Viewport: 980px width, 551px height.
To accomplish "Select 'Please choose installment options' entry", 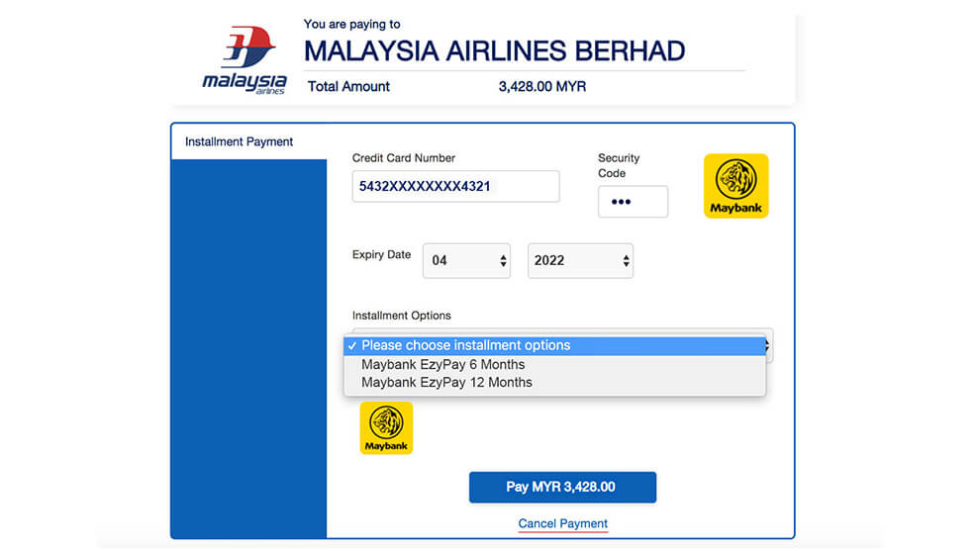I will pos(465,345).
